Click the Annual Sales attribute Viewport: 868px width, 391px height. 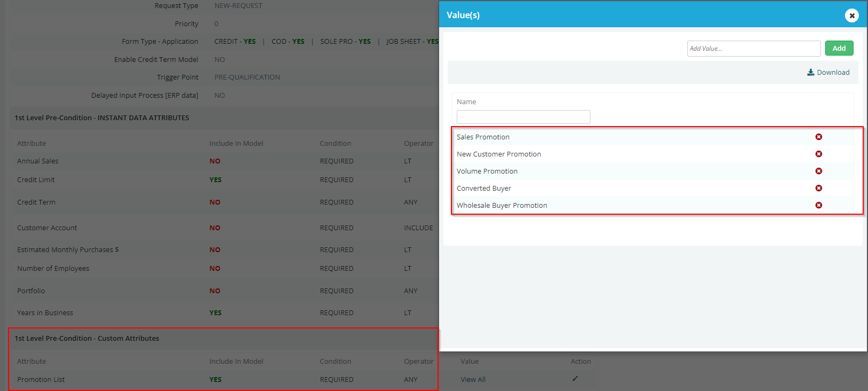click(x=37, y=161)
